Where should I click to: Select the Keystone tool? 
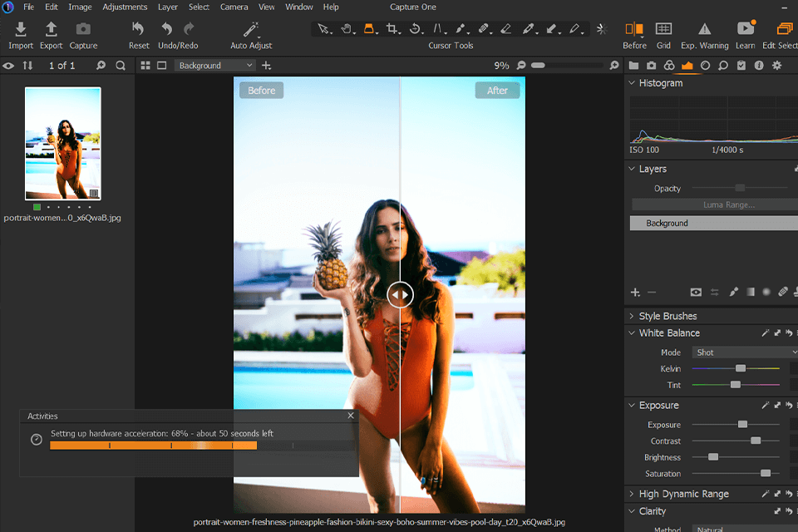click(x=437, y=28)
